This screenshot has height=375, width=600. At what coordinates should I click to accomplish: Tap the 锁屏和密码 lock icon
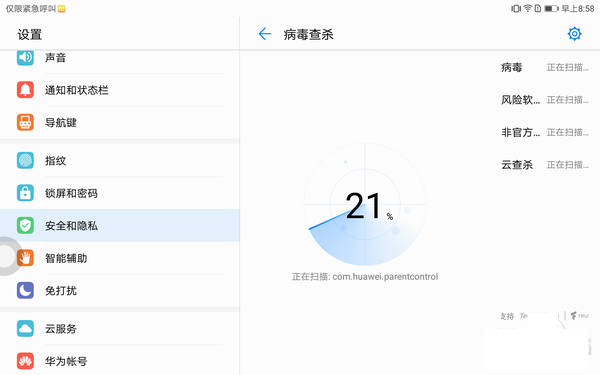point(25,193)
